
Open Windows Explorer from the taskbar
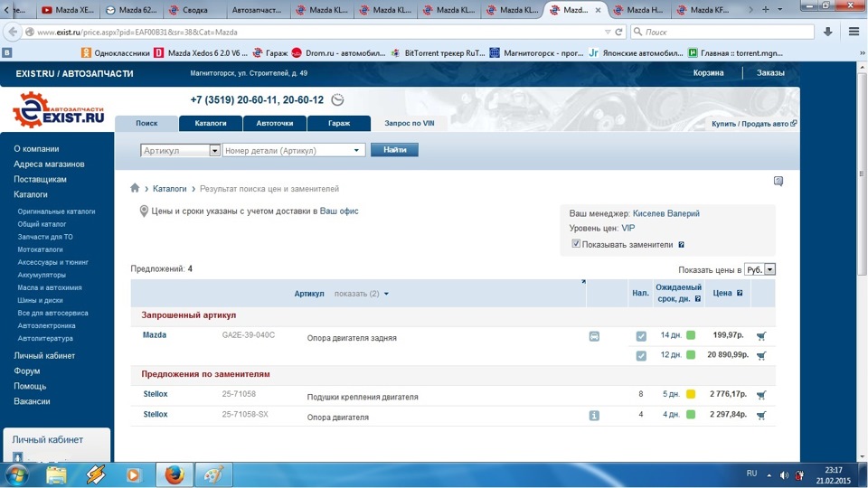tap(56, 474)
